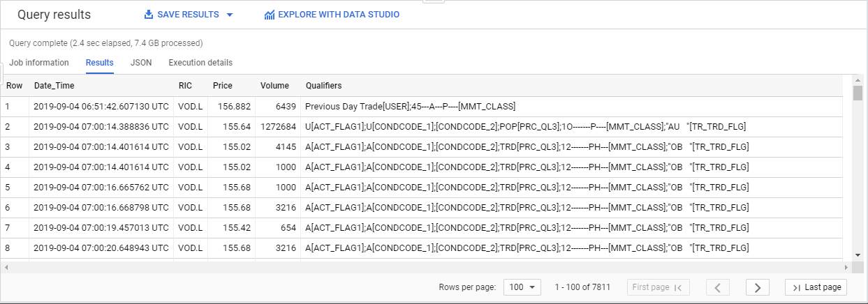Viewport: 868px width, 304px height.
Task: Click the vertical scrollbar down arrow
Action: click(858, 256)
